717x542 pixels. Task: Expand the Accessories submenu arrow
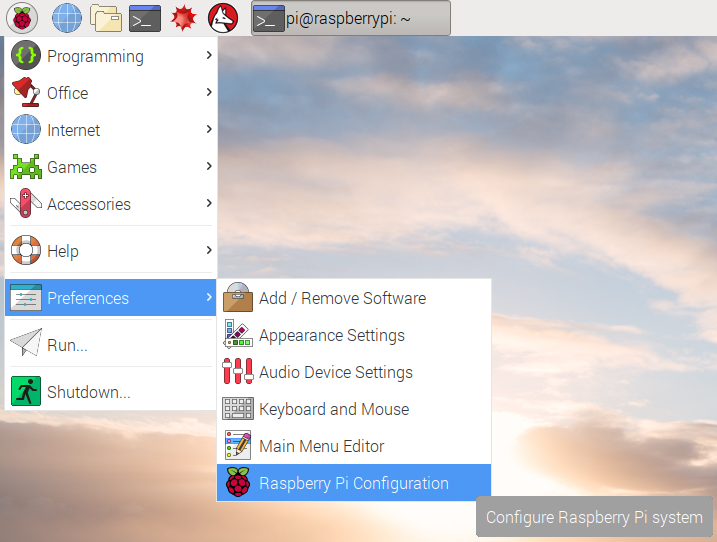coord(209,203)
